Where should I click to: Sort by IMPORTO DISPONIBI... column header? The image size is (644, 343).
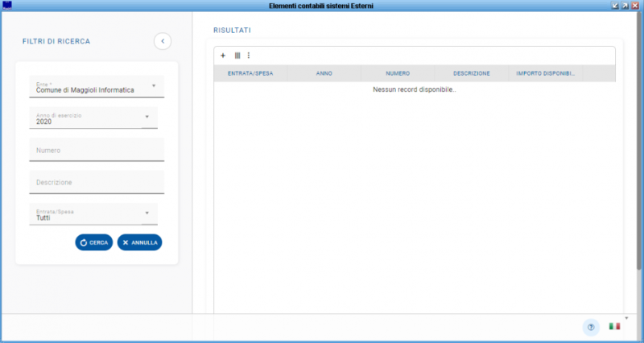pos(546,73)
